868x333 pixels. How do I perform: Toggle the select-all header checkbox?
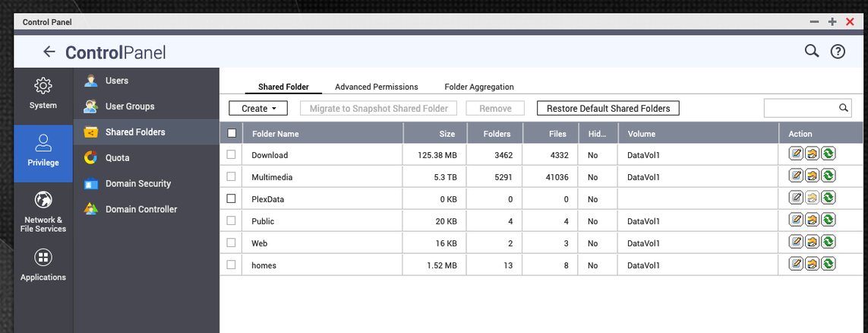click(232, 133)
